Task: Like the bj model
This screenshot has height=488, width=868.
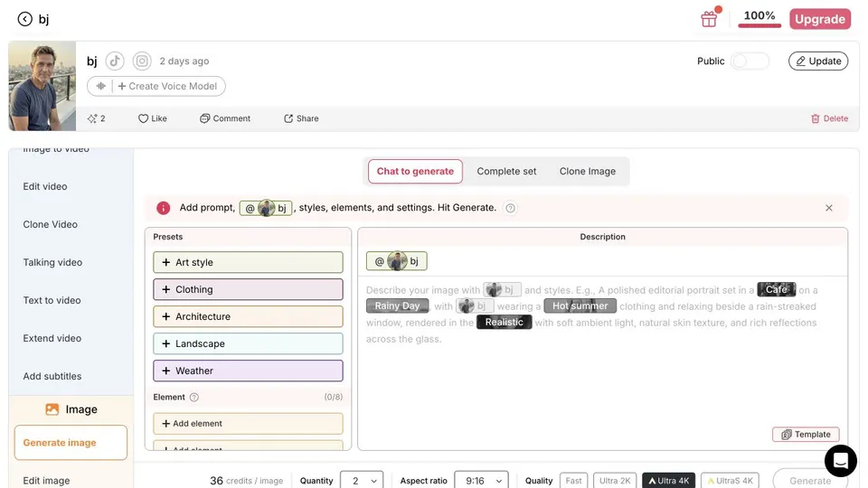Action: (152, 118)
